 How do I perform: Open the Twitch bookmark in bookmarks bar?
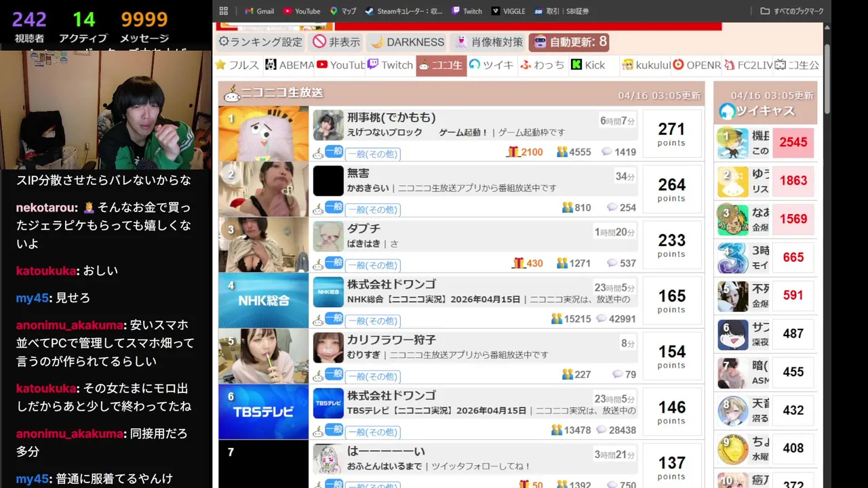pyautogui.click(x=467, y=11)
